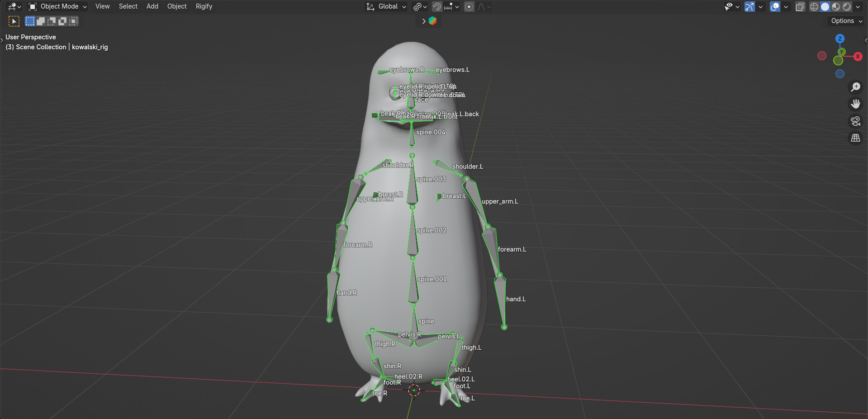
Task: Click the Z axis gizmo handle
Action: coord(840,38)
